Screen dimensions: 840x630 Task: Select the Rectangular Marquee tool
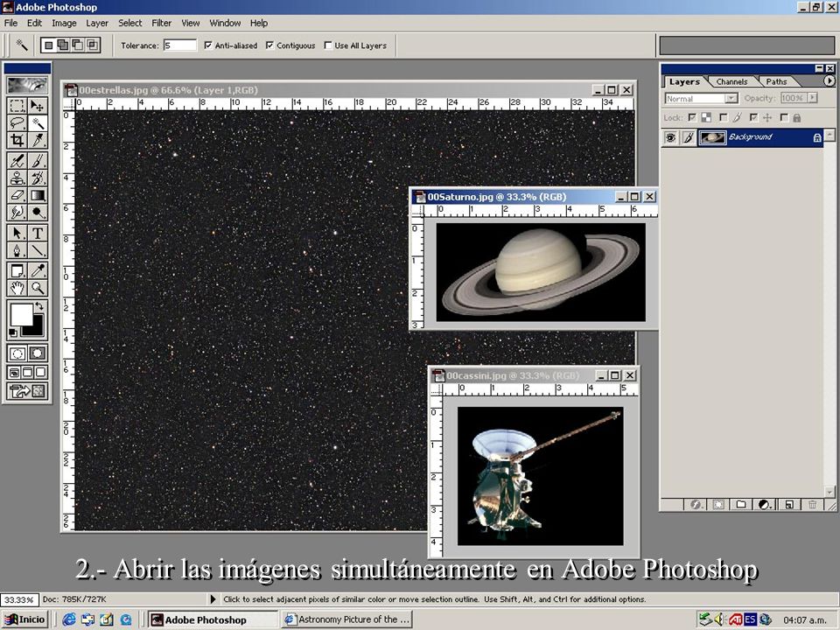click(17, 106)
